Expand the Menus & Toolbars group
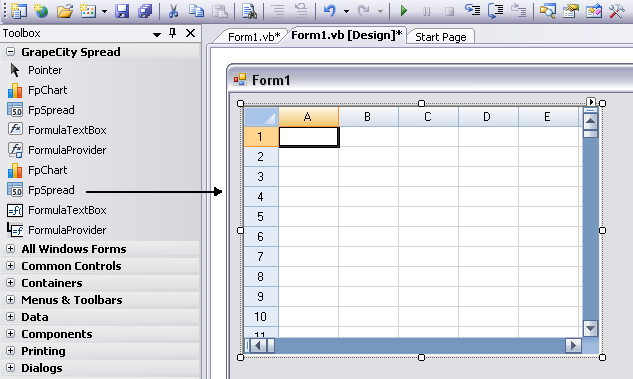This screenshot has width=633, height=379. 11,299
